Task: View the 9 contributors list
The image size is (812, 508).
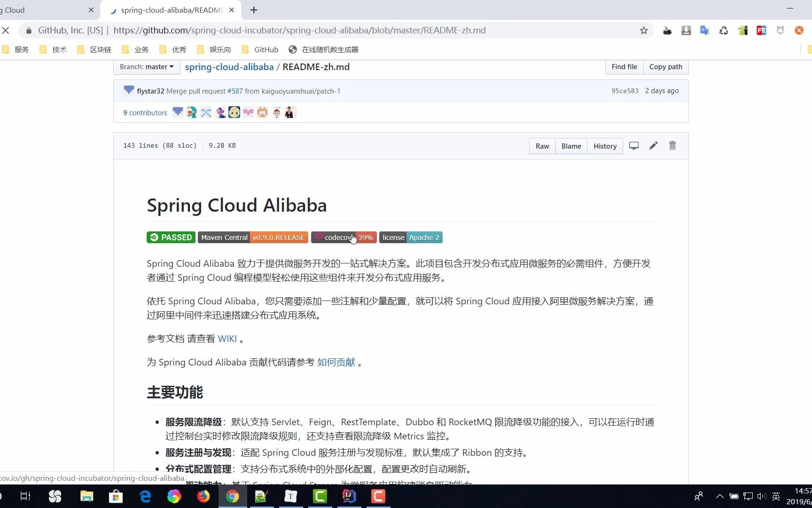Action: [x=145, y=113]
